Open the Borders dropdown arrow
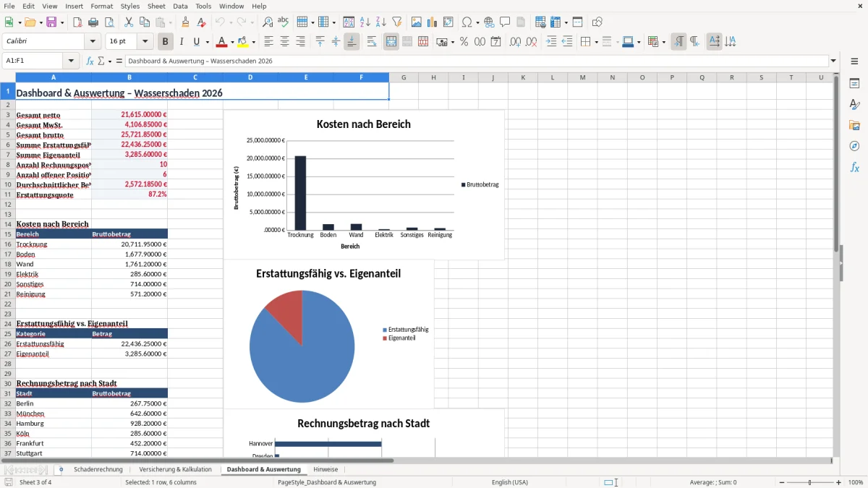Screen dimensions: 868x488 tap(596, 42)
